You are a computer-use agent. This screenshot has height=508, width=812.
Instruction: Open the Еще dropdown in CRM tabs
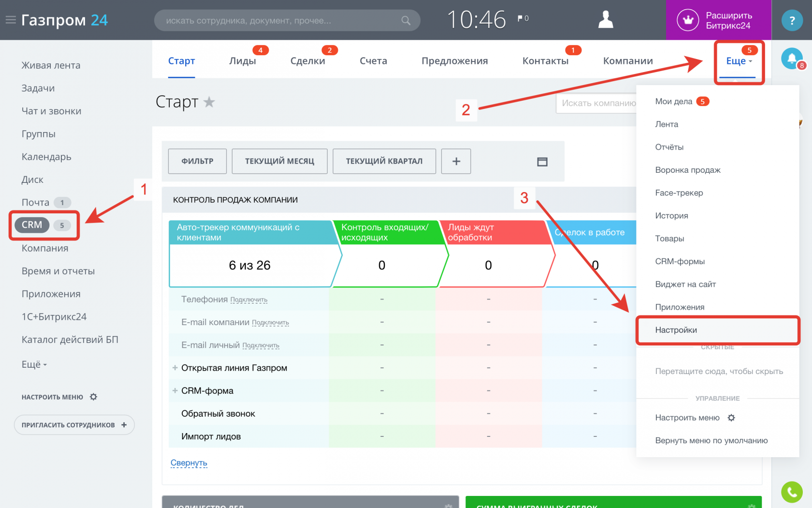click(x=739, y=61)
